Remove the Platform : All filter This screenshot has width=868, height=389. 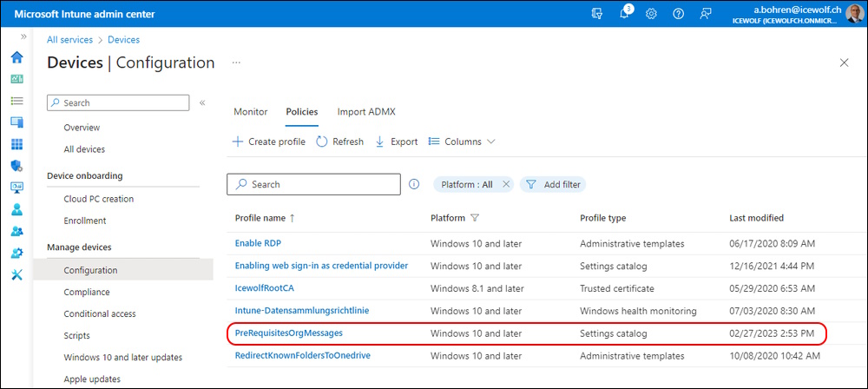pos(505,185)
